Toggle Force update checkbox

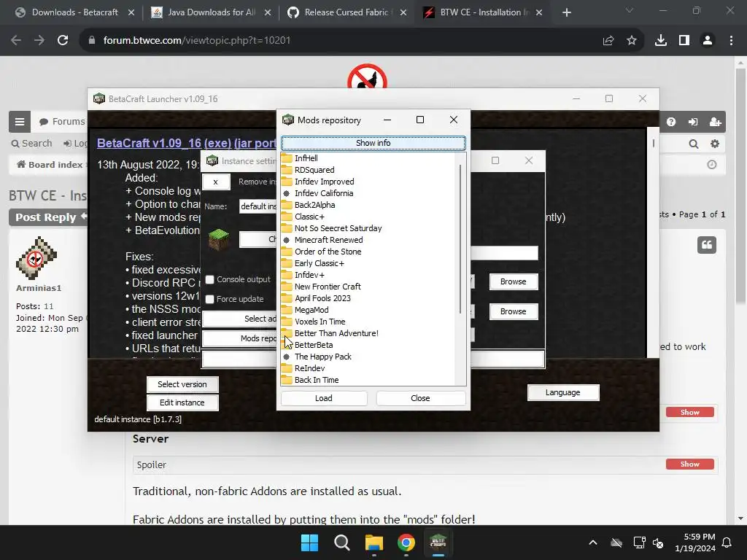coord(209,299)
